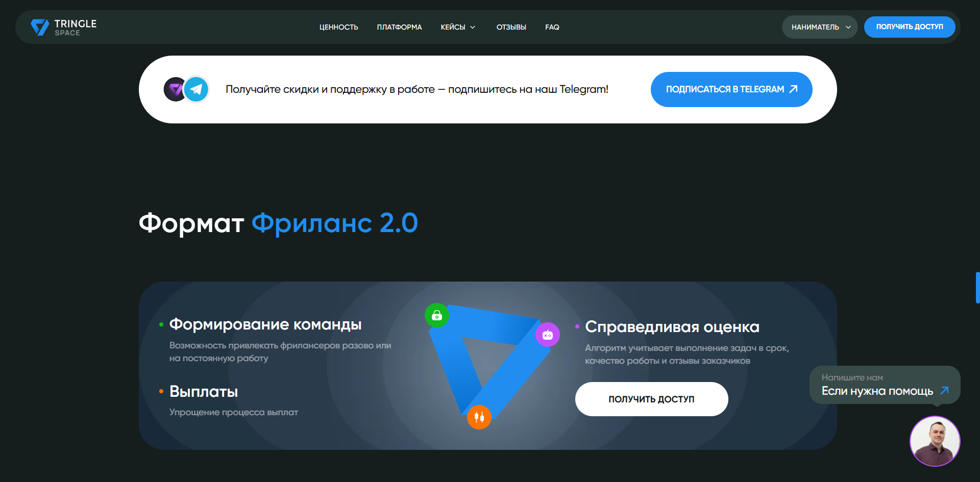Click the dark Tringle round icon in banner

pyautogui.click(x=174, y=89)
